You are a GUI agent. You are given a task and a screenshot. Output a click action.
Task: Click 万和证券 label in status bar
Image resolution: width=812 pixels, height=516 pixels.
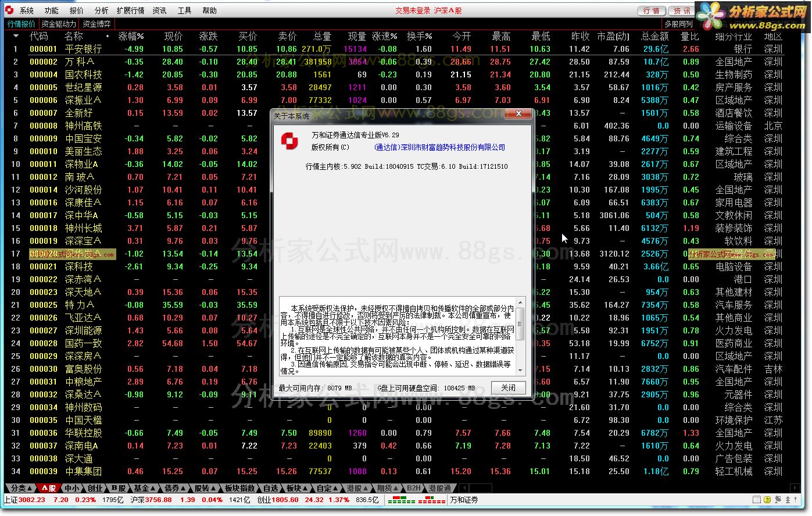[x=464, y=500]
